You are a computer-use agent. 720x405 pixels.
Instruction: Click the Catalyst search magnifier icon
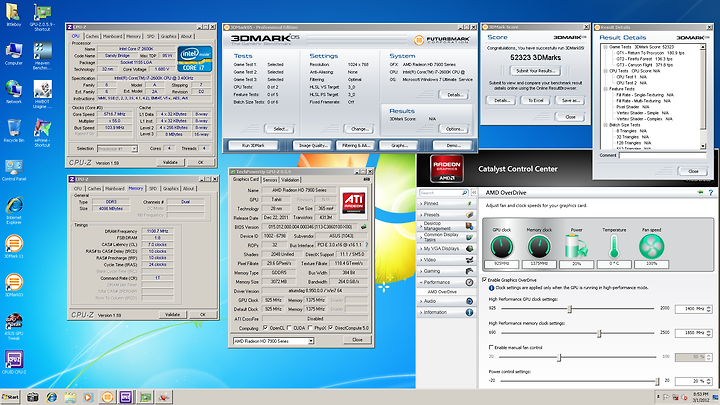click(465, 193)
